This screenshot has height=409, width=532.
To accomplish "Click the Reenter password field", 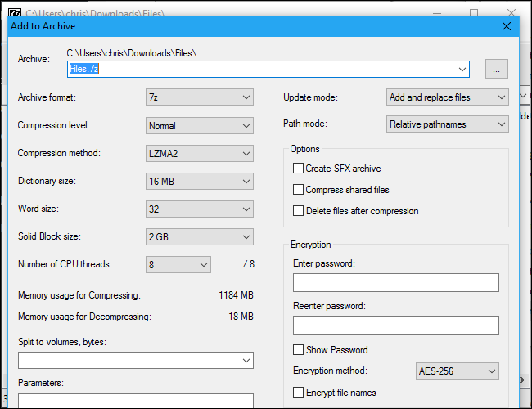I will [x=395, y=326].
